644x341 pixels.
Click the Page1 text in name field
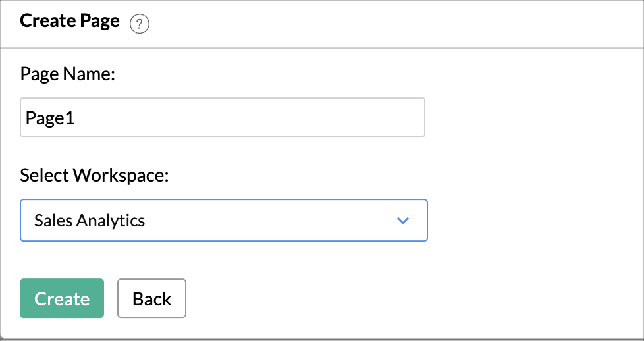tap(50, 118)
